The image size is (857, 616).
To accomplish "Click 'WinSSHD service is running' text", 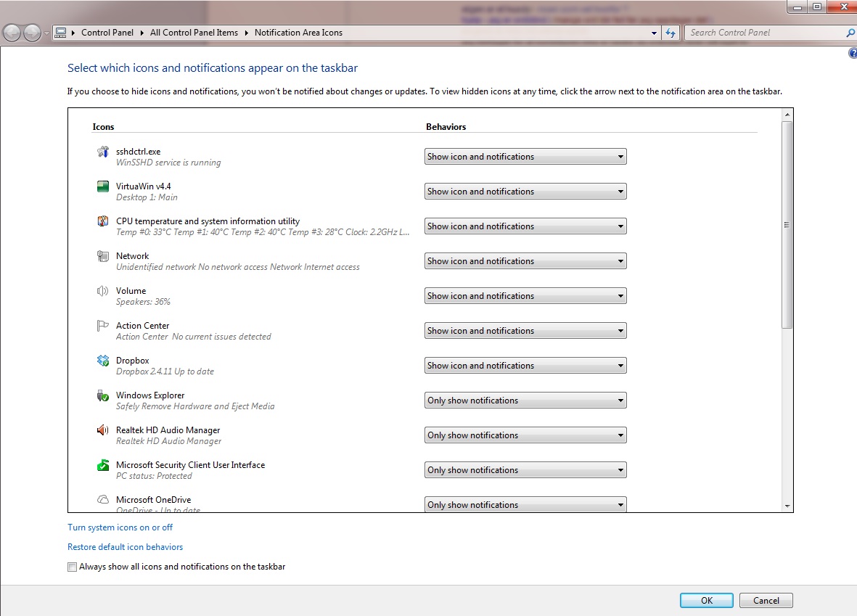I will tap(168, 163).
